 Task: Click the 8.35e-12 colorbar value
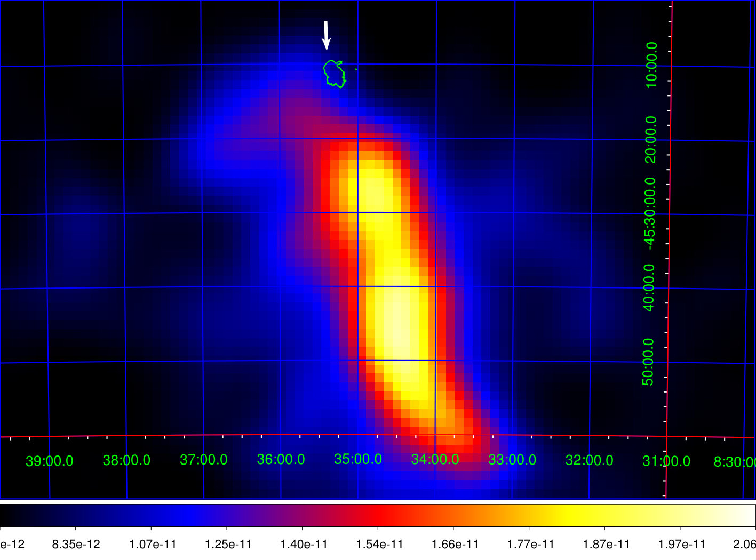(76, 545)
